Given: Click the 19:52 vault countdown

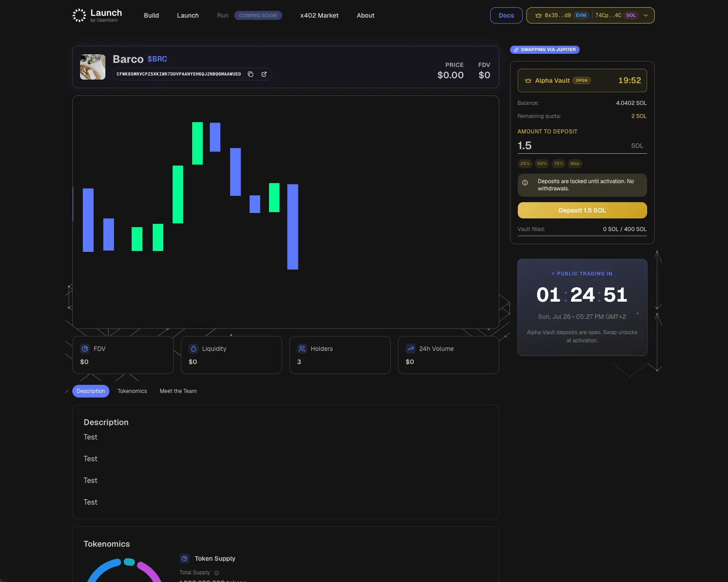Looking at the screenshot, I should click(630, 80).
